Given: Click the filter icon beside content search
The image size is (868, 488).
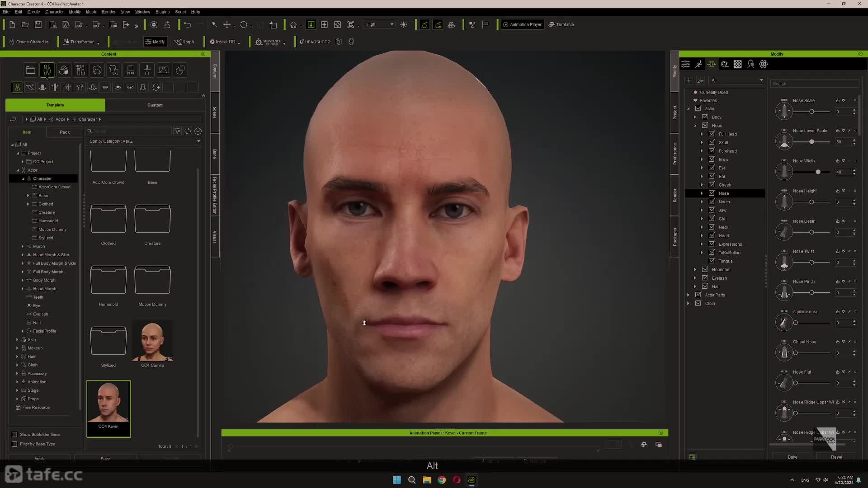Looking at the screenshot, I should pyautogui.click(x=177, y=131).
